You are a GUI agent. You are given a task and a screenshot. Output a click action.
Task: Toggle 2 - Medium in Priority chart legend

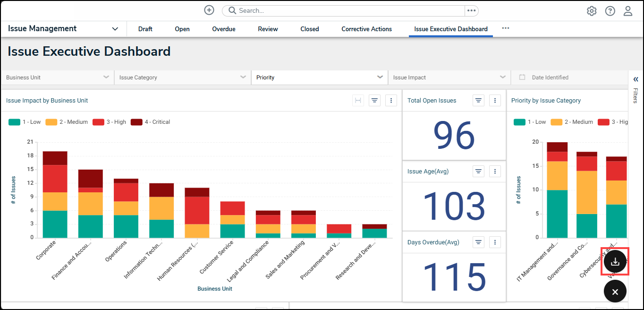point(571,122)
